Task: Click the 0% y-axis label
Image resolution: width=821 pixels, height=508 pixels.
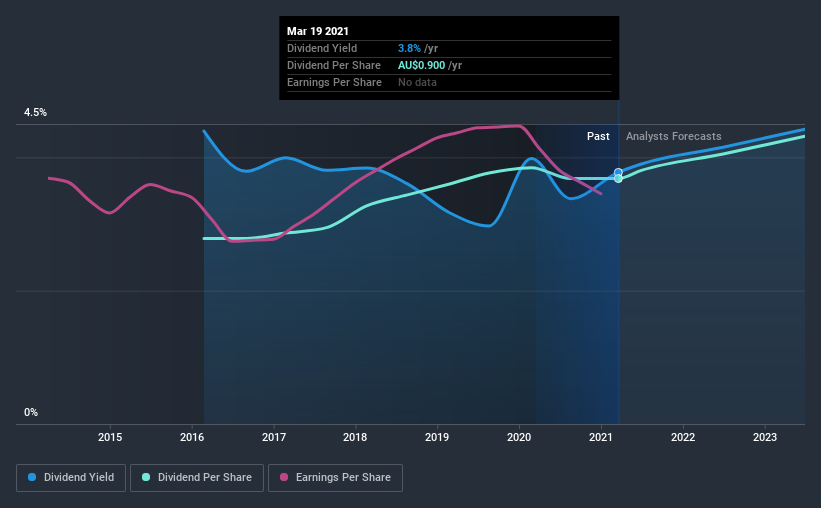Action: (x=31, y=413)
